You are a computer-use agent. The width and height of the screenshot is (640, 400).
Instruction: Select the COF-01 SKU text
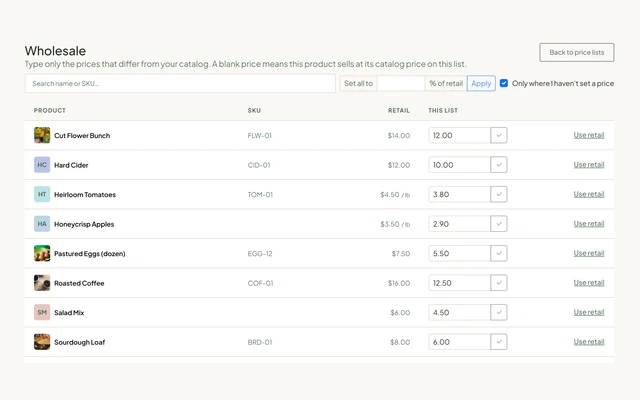[x=260, y=283]
